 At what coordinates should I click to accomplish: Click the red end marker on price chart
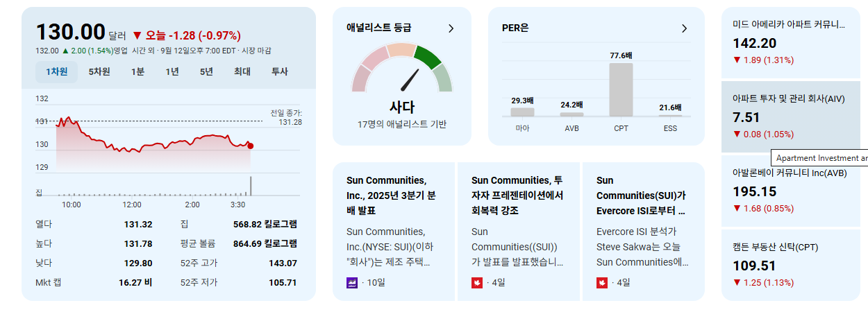[x=250, y=146]
